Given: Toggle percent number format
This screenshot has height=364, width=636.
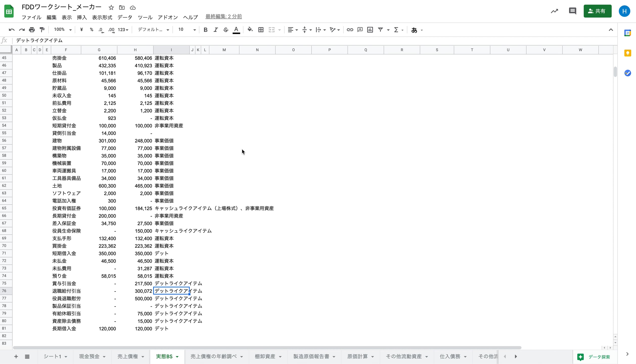Looking at the screenshot, I should pyautogui.click(x=92, y=30).
